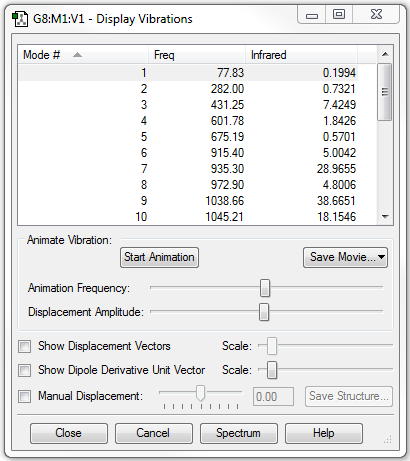Screen dimensions: 410x461
Task: Select mode 3 row with frequency 431.25
Action: [188, 105]
